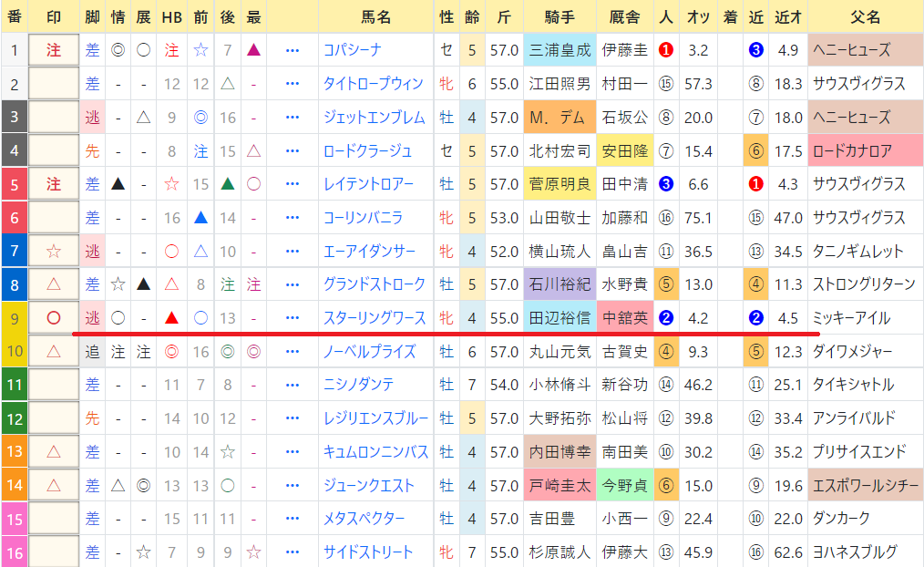Open the empty mark box for horse number 2
Image resolution: width=924 pixels, height=567 pixels.
[x=54, y=84]
